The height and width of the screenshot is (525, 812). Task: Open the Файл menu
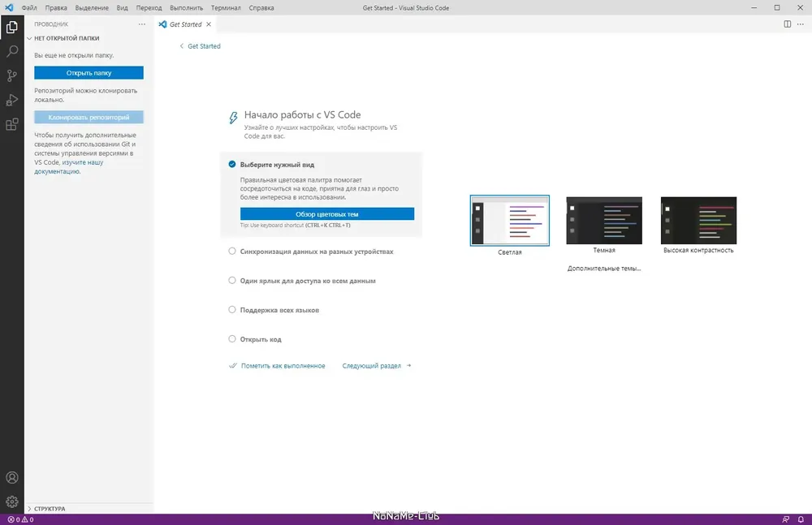(x=29, y=8)
